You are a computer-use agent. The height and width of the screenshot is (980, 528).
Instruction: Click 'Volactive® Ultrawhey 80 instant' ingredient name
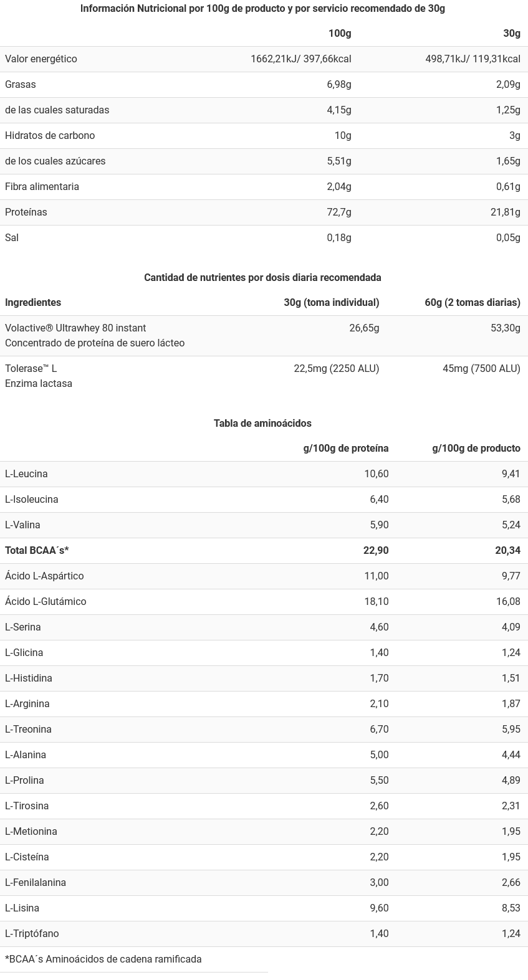[x=75, y=328]
